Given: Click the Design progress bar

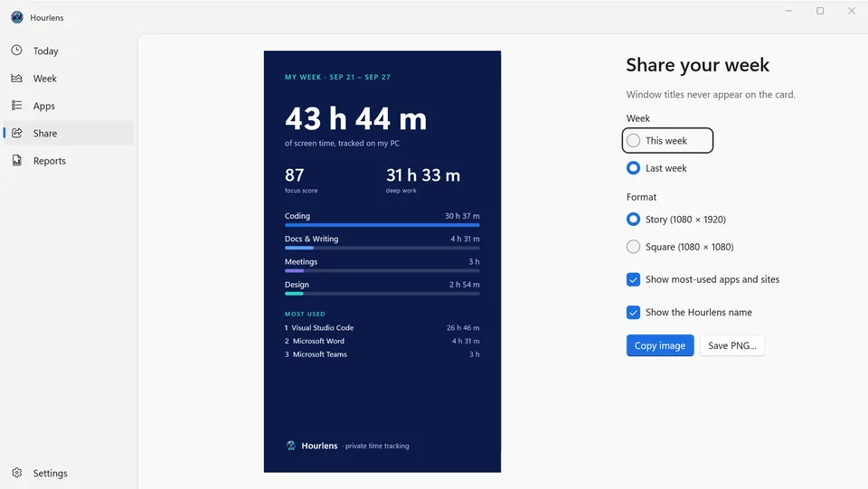Looking at the screenshot, I should pyautogui.click(x=382, y=294).
